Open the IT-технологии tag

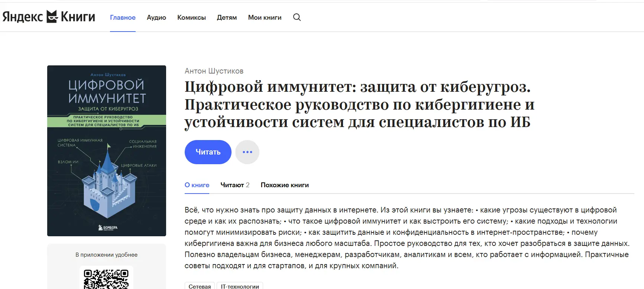point(240,286)
